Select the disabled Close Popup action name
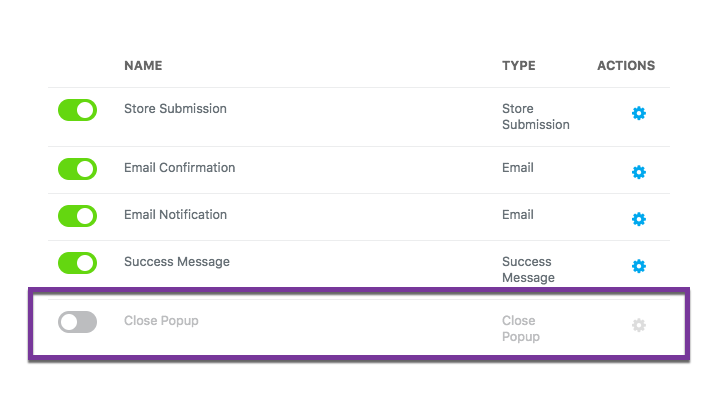 (x=161, y=321)
